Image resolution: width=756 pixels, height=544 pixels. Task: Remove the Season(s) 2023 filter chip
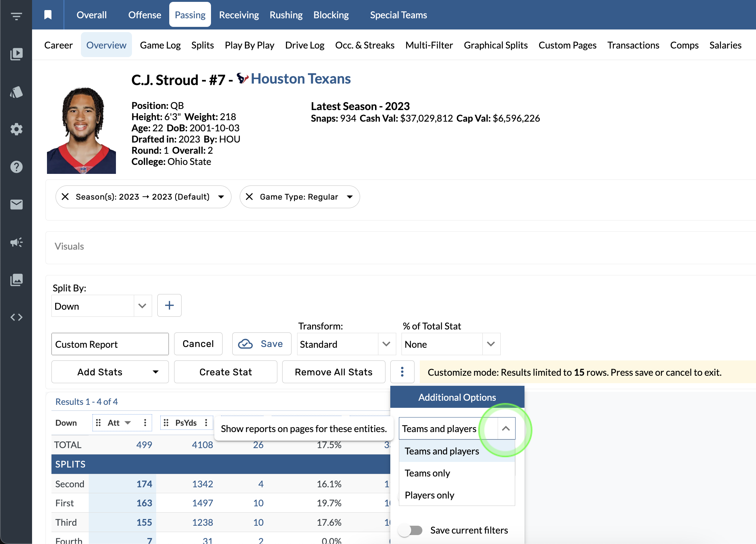[x=65, y=197]
